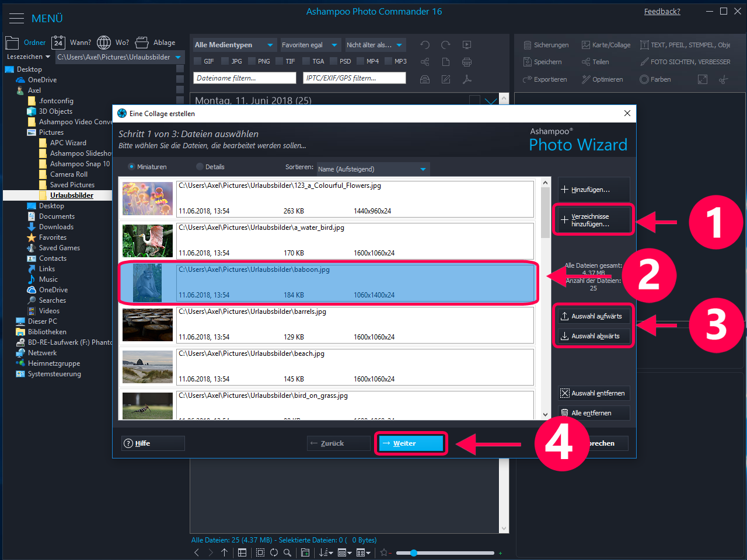The image size is (747, 560).
Task: Click the Auswahl aufwärts button
Action: pos(594,316)
